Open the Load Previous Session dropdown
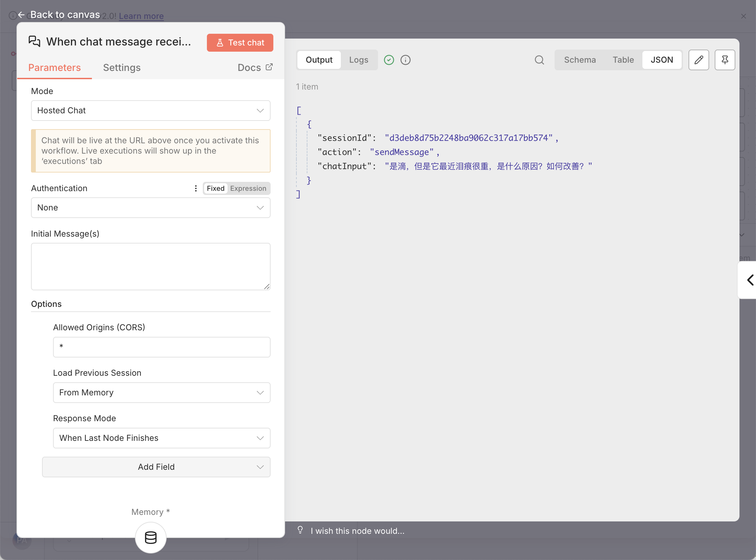The height and width of the screenshot is (560, 756). tap(161, 393)
